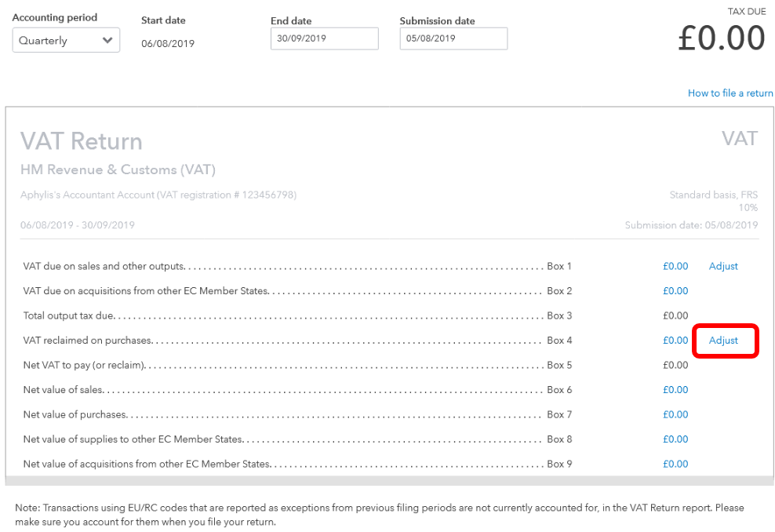Open Box 9 EC acquisitions amount
The width and height of the screenshot is (775, 532).
click(675, 464)
